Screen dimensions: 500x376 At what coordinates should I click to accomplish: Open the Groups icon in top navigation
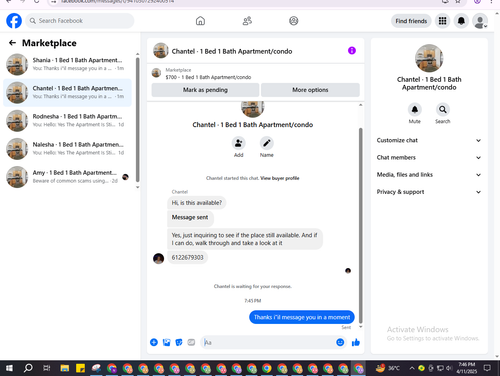coord(294,21)
